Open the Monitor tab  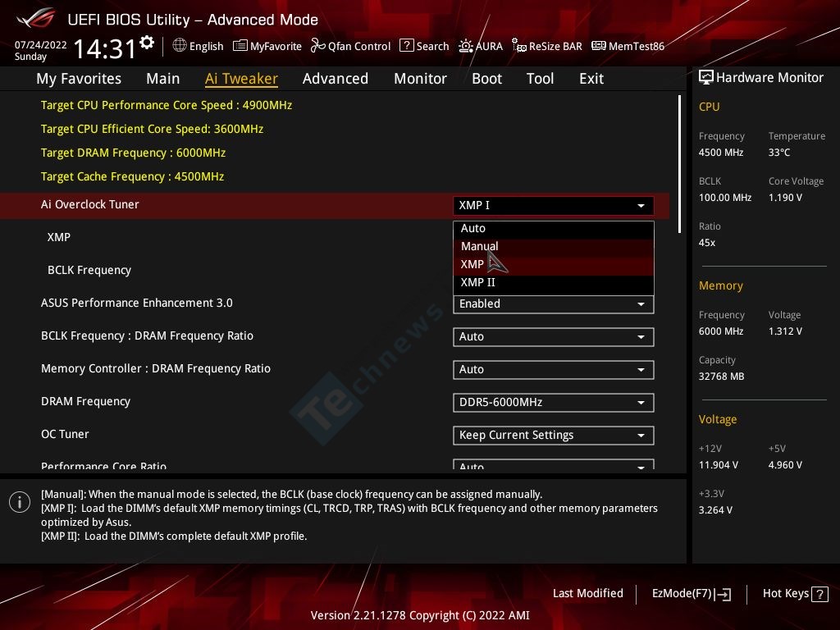click(421, 79)
